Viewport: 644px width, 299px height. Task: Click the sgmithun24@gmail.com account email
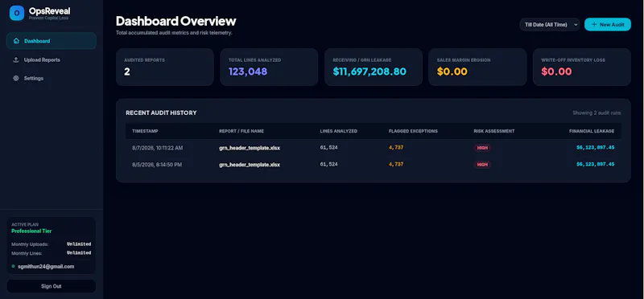coord(46,267)
